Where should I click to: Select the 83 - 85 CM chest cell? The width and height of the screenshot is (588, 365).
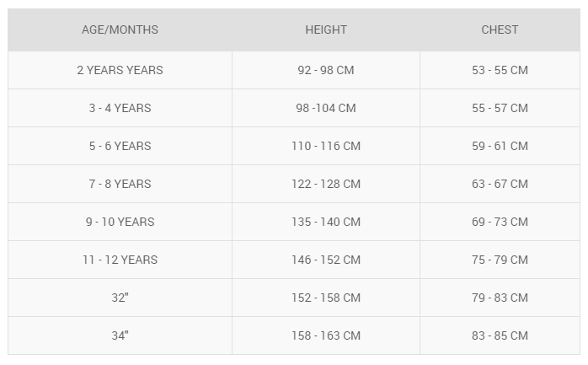500,335
